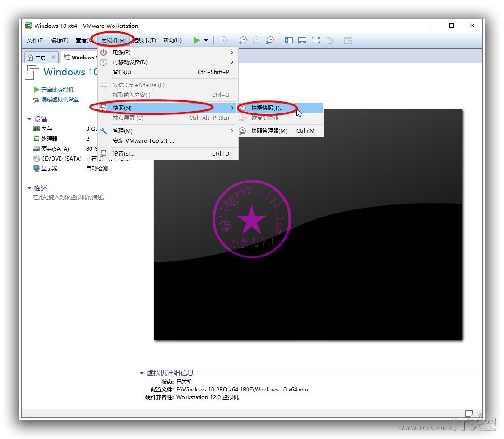
Task: Click Send Ctrl+Alt+Del toolbar icon
Action: [x=223, y=40]
